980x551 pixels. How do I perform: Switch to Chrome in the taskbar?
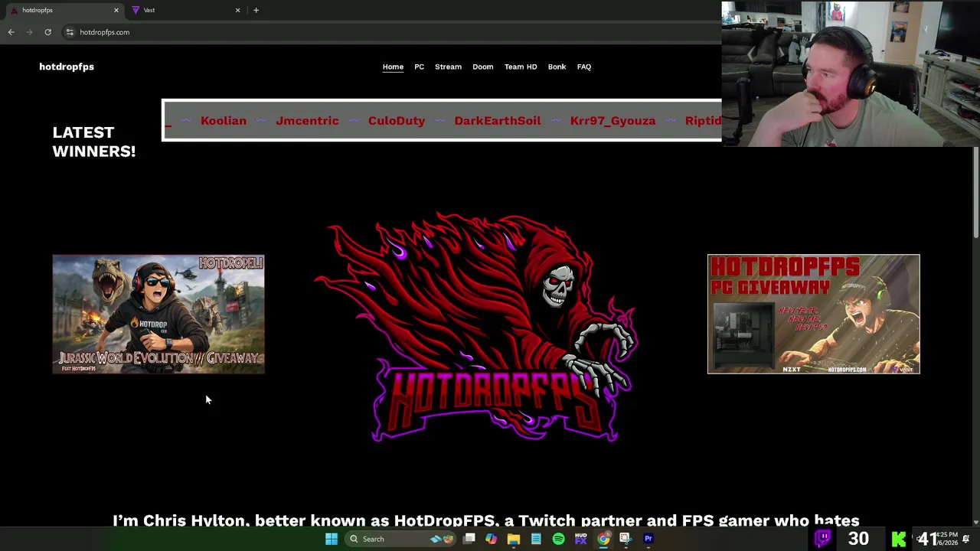tap(603, 539)
